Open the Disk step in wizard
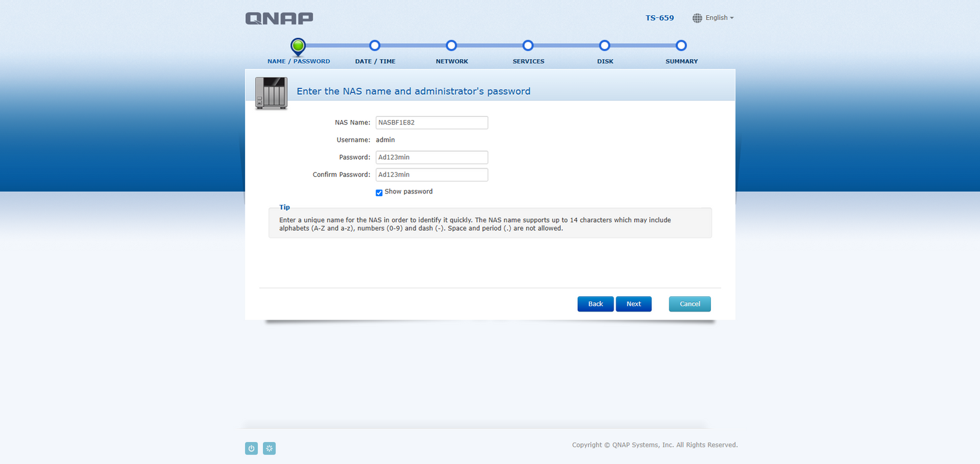This screenshot has height=464, width=980. (x=604, y=45)
